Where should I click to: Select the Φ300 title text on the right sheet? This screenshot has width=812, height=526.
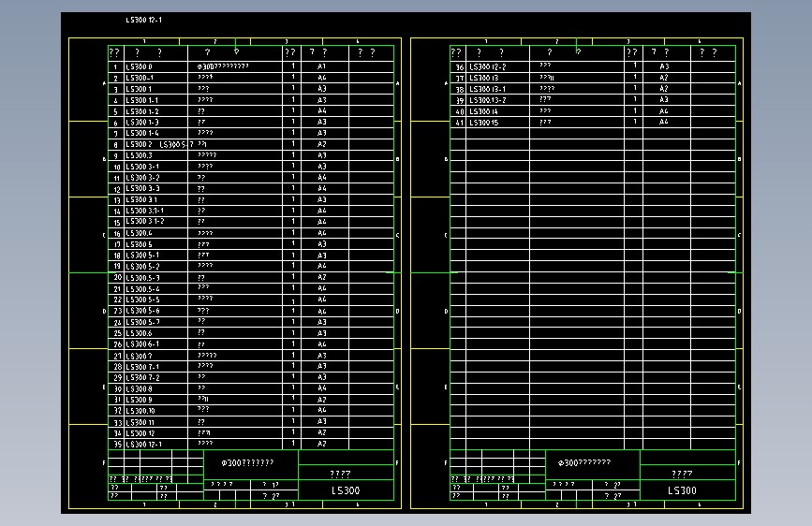pos(584,463)
